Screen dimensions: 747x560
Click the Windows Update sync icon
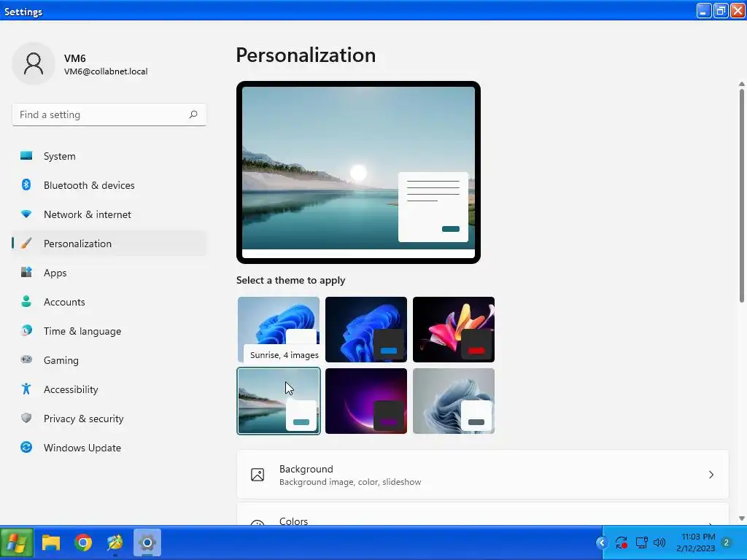pos(26,447)
